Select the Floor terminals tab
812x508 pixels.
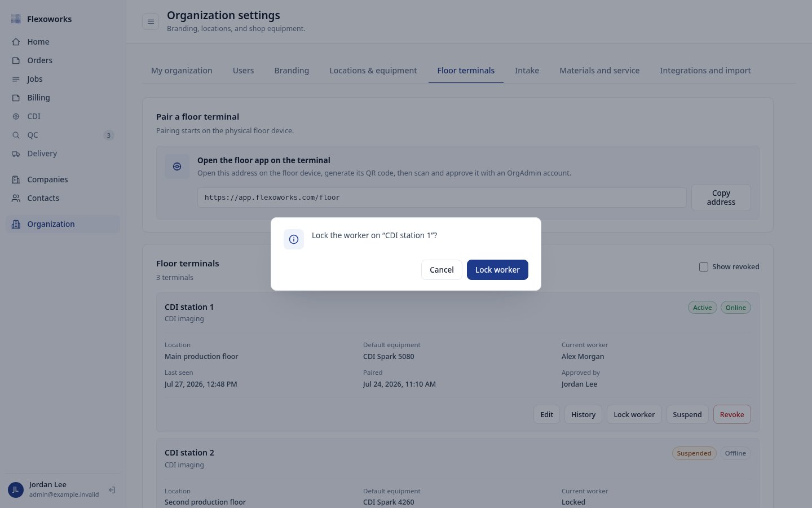coord(466,71)
